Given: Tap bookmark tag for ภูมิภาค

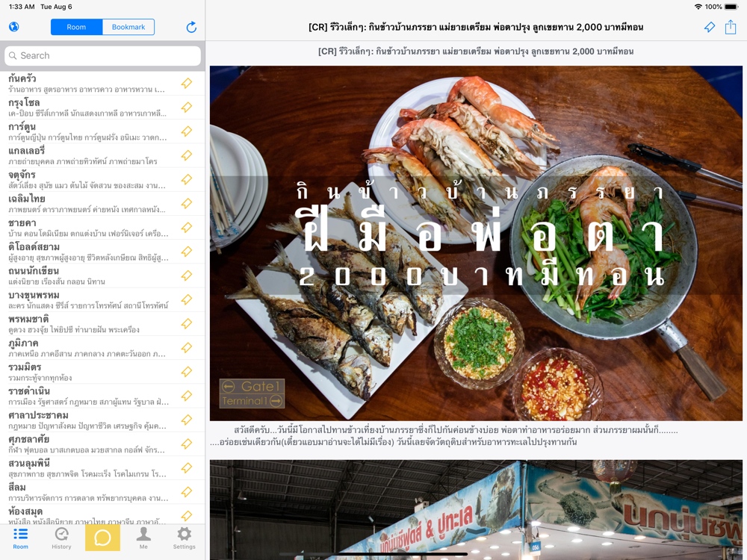Looking at the screenshot, I should click(x=187, y=348).
